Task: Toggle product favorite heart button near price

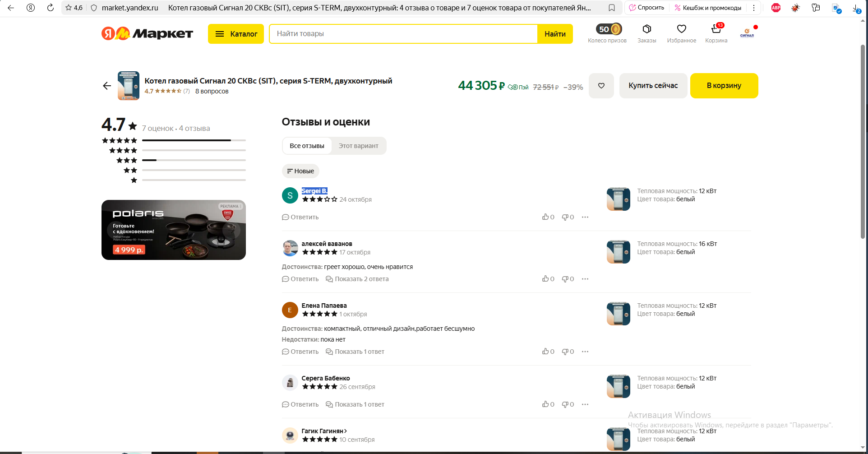Action: click(601, 86)
